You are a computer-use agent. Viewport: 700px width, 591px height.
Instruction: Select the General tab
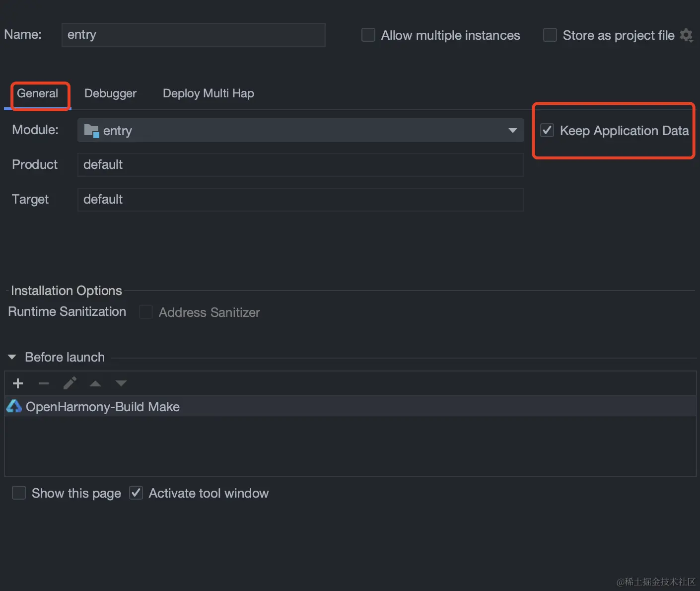[x=38, y=93]
